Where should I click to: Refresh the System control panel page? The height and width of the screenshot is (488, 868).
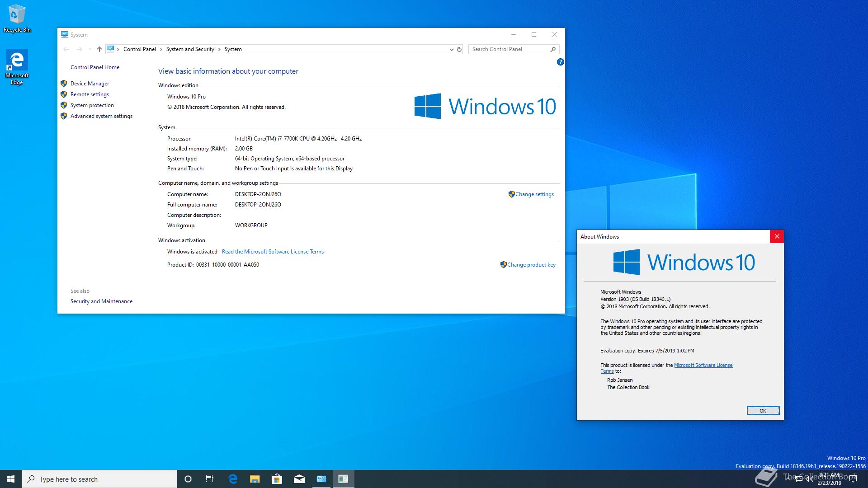coord(459,49)
